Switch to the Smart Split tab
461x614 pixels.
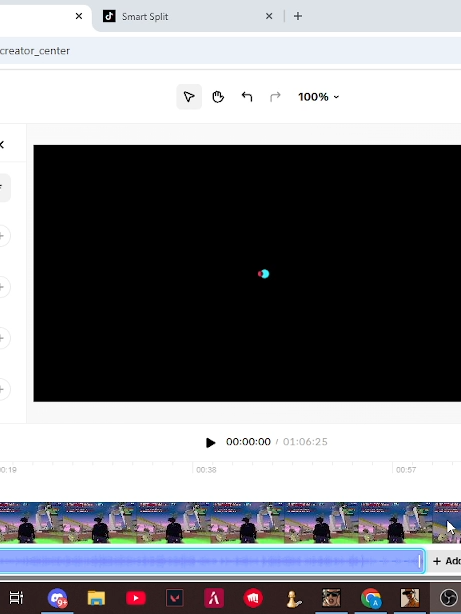(x=145, y=16)
